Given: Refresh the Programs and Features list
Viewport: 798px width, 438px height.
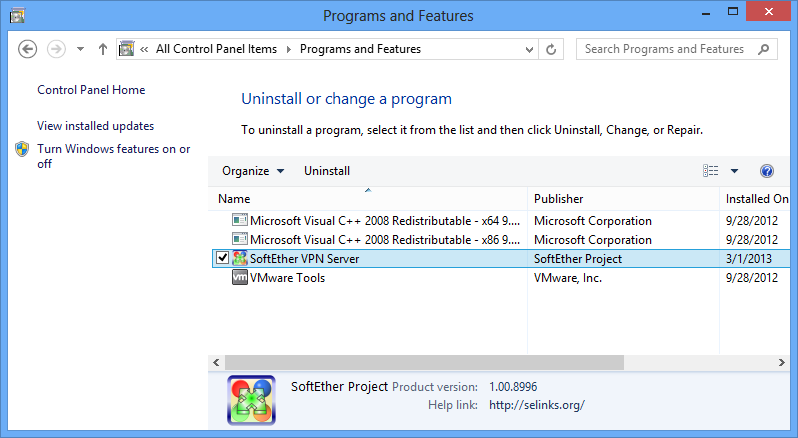Looking at the screenshot, I should click(x=551, y=49).
